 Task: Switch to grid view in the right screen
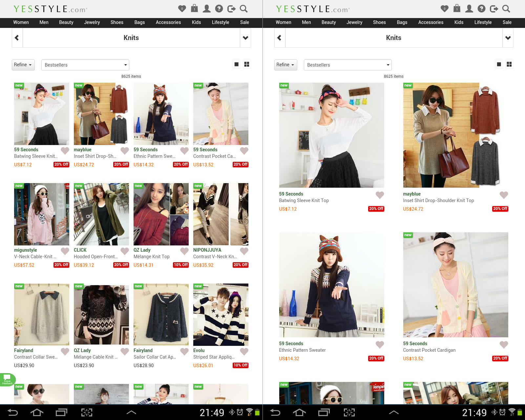tap(509, 64)
